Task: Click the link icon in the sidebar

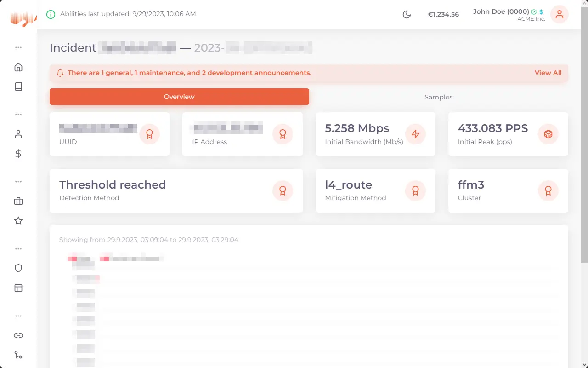Action: (x=18, y=335)
